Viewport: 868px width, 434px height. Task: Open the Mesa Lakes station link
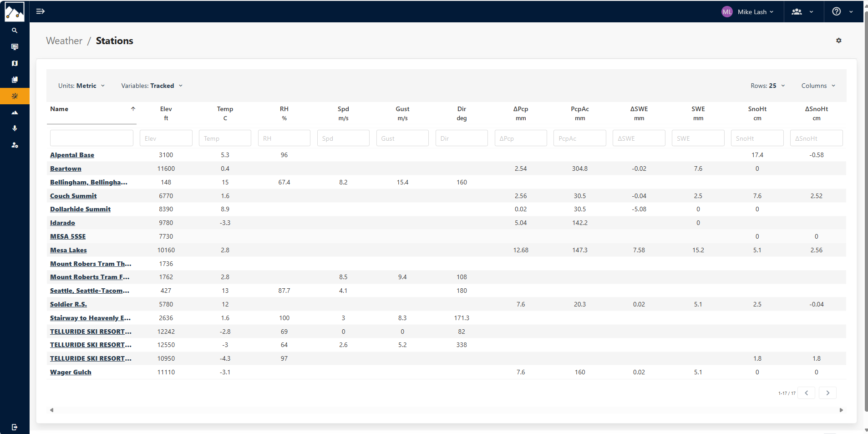[68, 250]
